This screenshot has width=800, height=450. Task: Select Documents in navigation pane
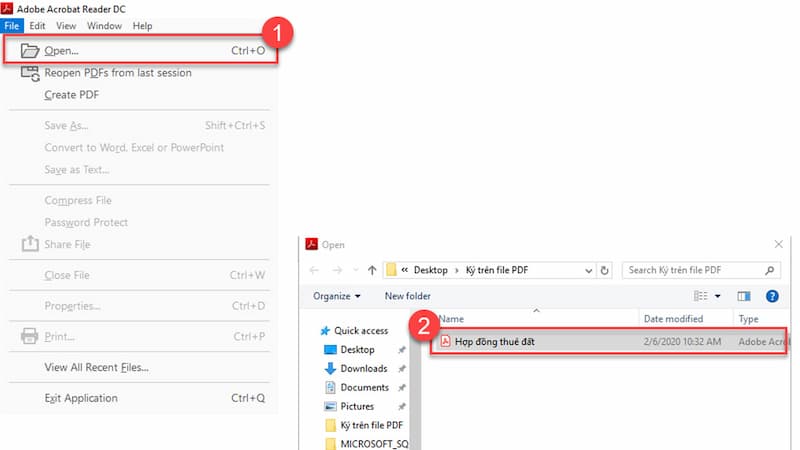click(x=364, y=387)
